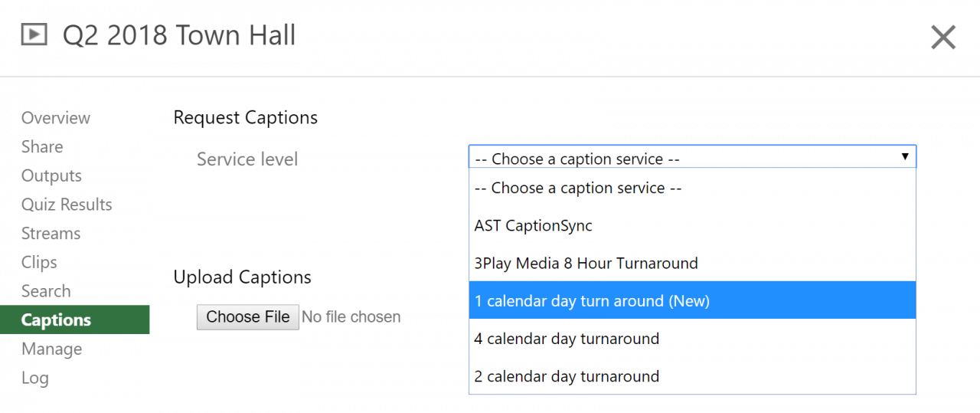Pick the placeholder 'Choose a caption service' option
Viewport: 980px width, 413px height.
point(578,188)
